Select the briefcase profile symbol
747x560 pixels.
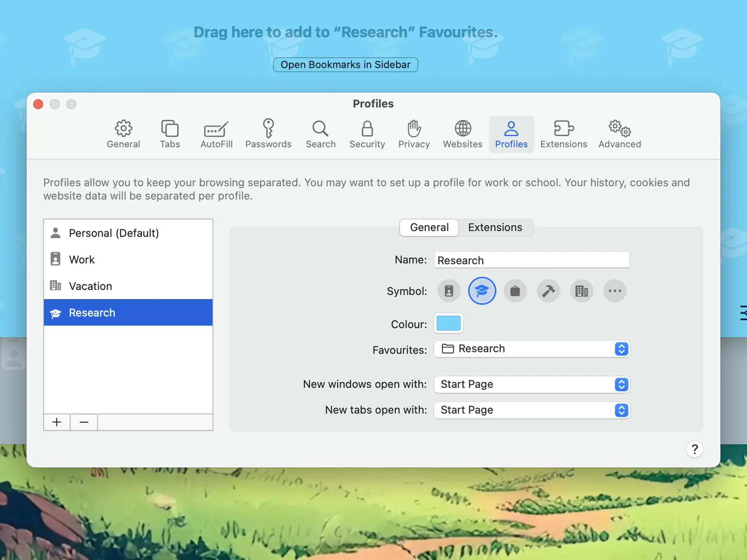(x=515, y=290)
